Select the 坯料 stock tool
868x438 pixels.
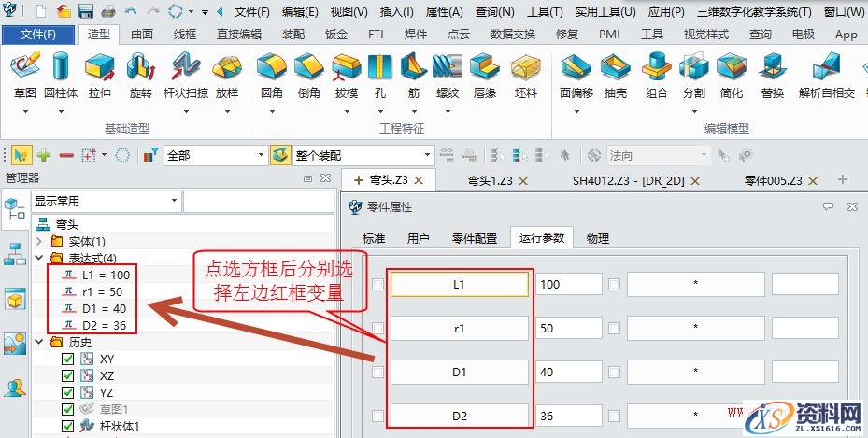click(x=526, y=76)
